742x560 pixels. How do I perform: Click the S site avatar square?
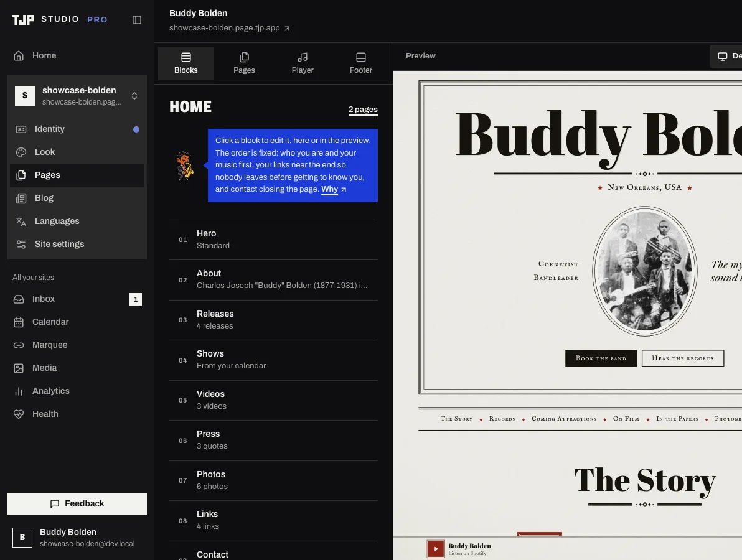(x=25, y=96)
